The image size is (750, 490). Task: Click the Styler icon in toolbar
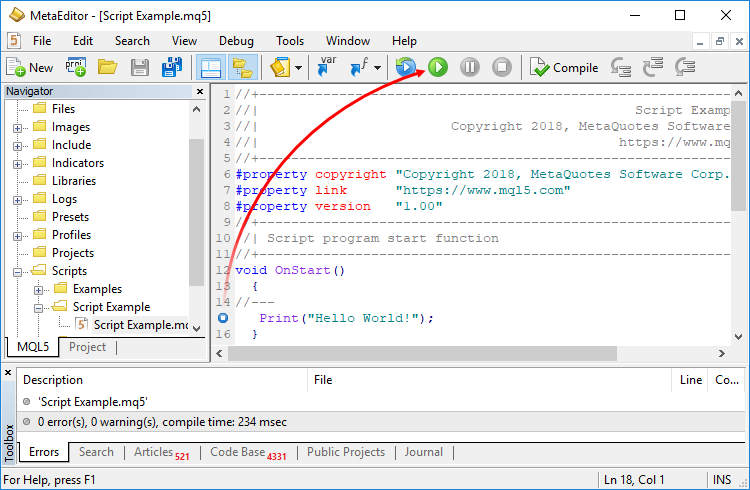[x=281, y=67]
